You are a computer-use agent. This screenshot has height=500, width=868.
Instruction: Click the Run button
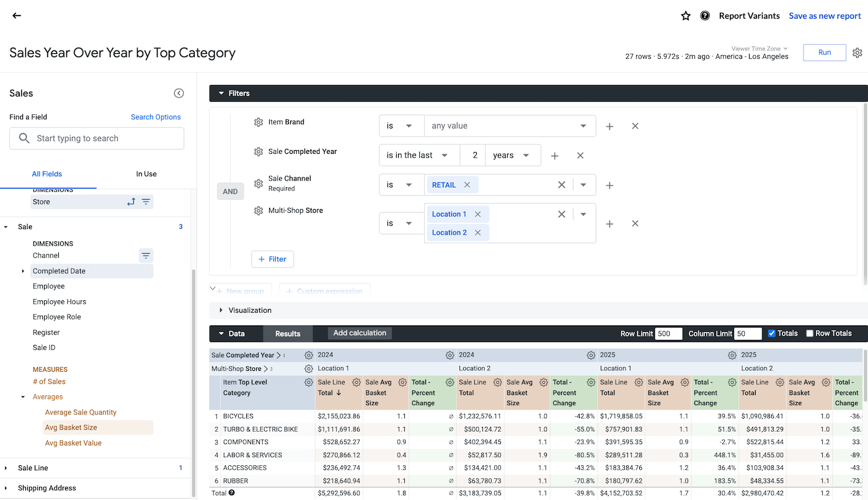(824, 52)
